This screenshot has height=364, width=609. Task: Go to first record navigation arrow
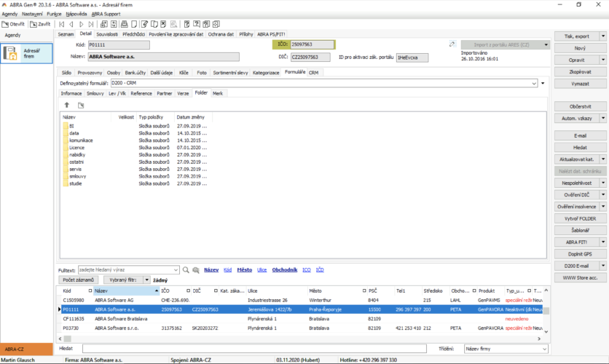pos(62,24)
